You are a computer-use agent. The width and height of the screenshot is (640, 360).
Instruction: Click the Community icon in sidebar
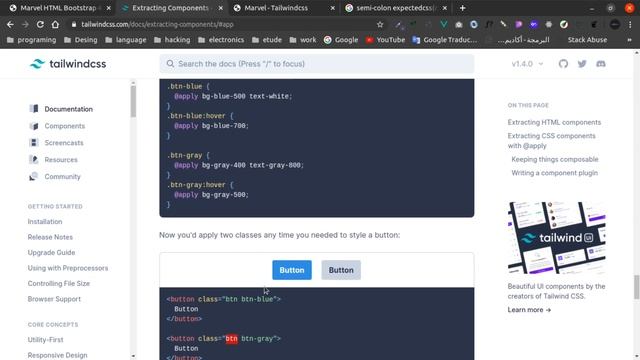tap(34, 176)
